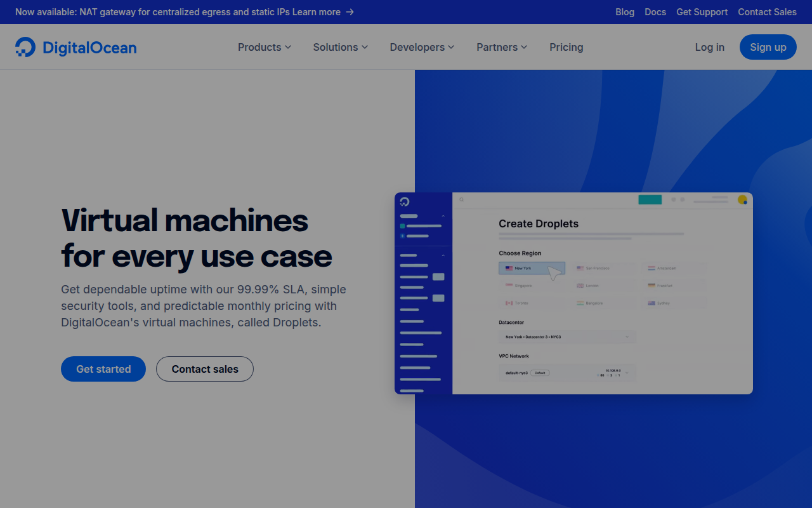This screenshot has height=508, width=812.
Task: Open the Docs link in top bar
Action: [655, 12]
